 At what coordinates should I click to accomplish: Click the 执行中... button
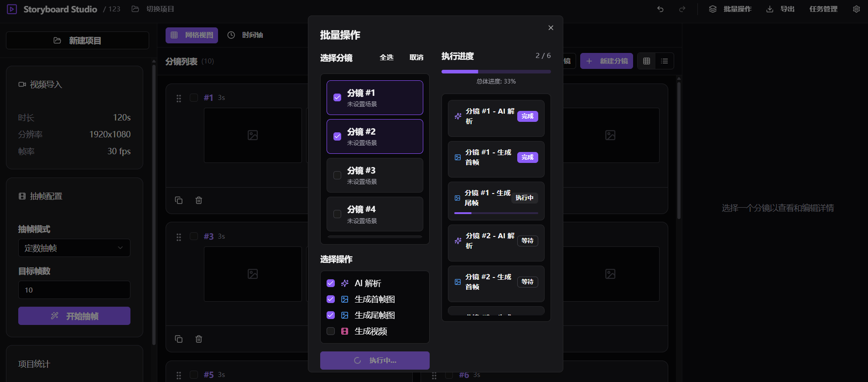(x=375, y=361)
